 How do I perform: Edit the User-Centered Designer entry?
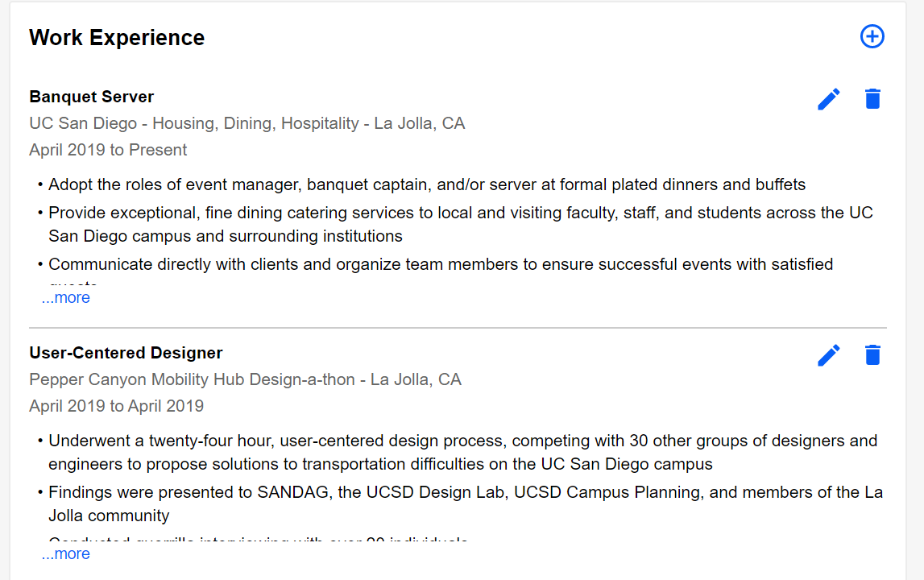coord(829,355)
